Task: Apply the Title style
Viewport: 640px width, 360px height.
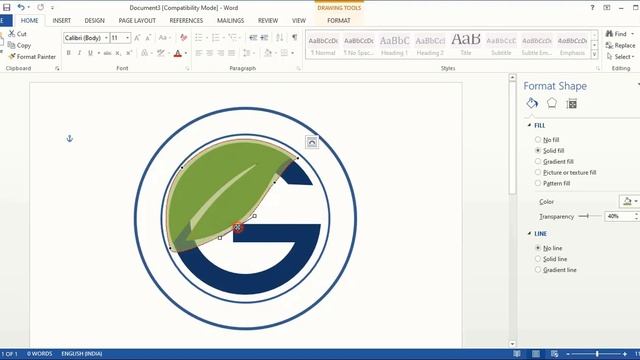Action: pyautogui.click(x=466, y=45)
